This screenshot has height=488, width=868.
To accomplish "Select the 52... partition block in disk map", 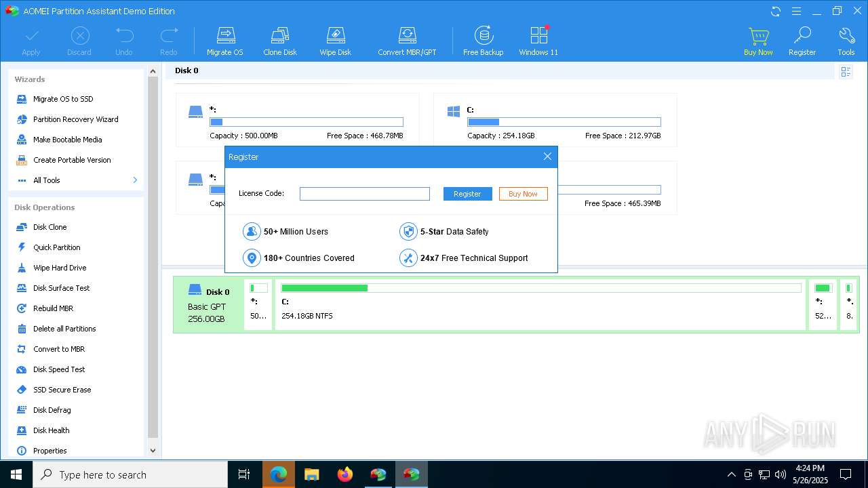I will (x=823, y=304).
